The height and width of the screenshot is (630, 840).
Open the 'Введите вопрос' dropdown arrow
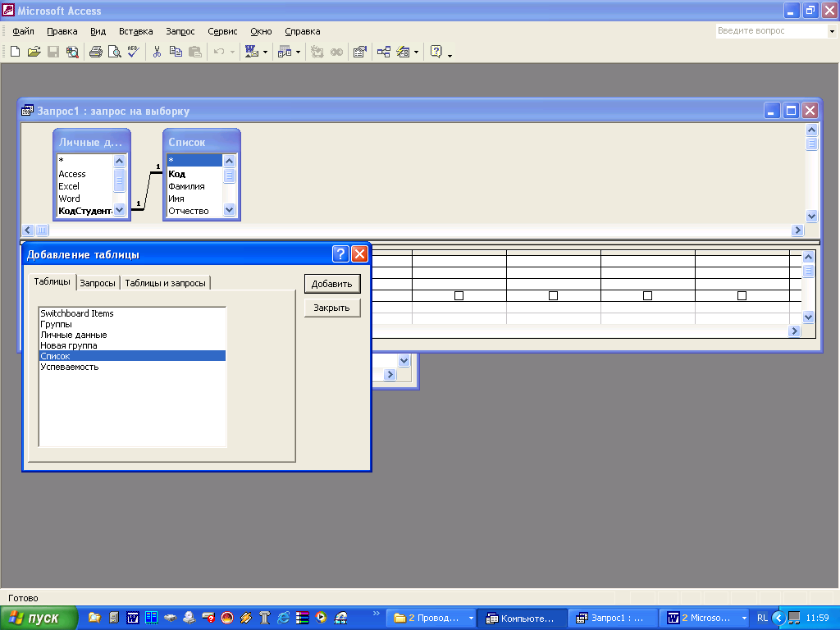tap(832, 31)
